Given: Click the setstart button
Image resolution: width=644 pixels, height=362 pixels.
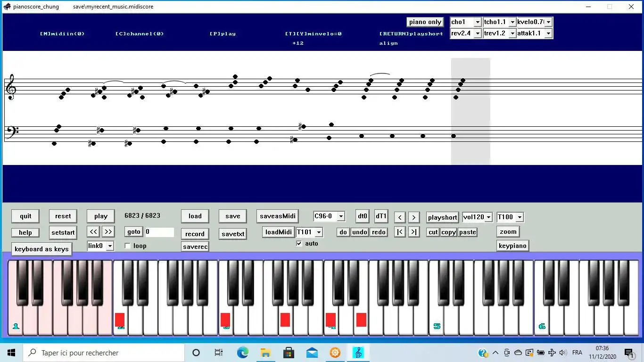Looking at the screenshot, I should click(x=63, y=232).
